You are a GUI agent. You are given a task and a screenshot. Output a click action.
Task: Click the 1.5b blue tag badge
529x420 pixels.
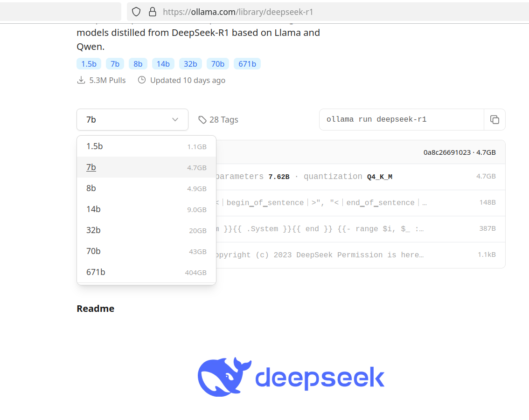coord(89,64)
